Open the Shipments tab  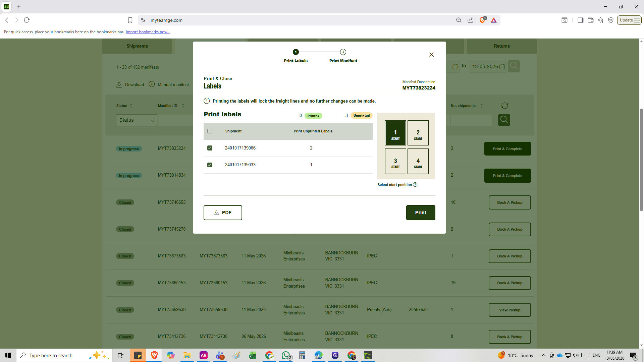point(137,46)
